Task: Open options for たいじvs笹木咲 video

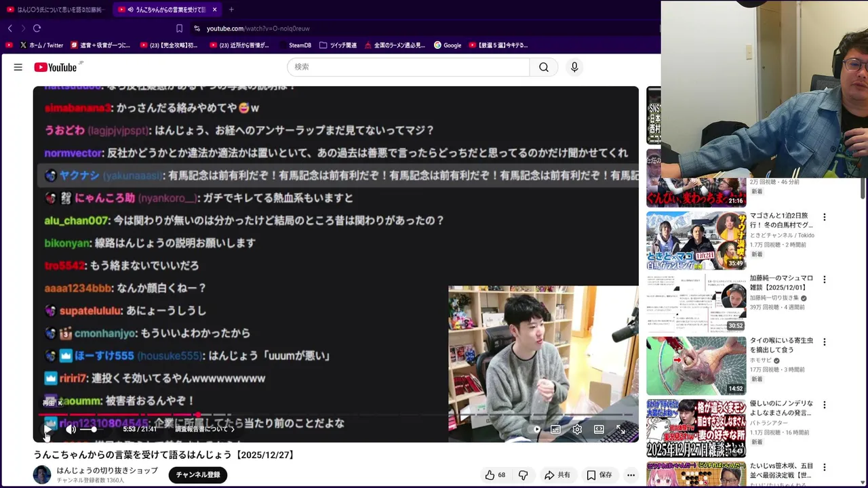Action: (825, 467)
